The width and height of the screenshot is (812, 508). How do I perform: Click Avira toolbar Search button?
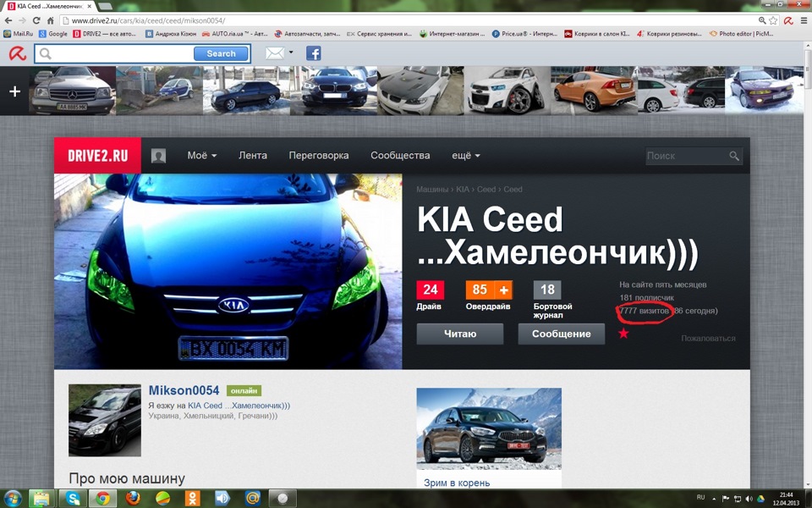point(221,53)
